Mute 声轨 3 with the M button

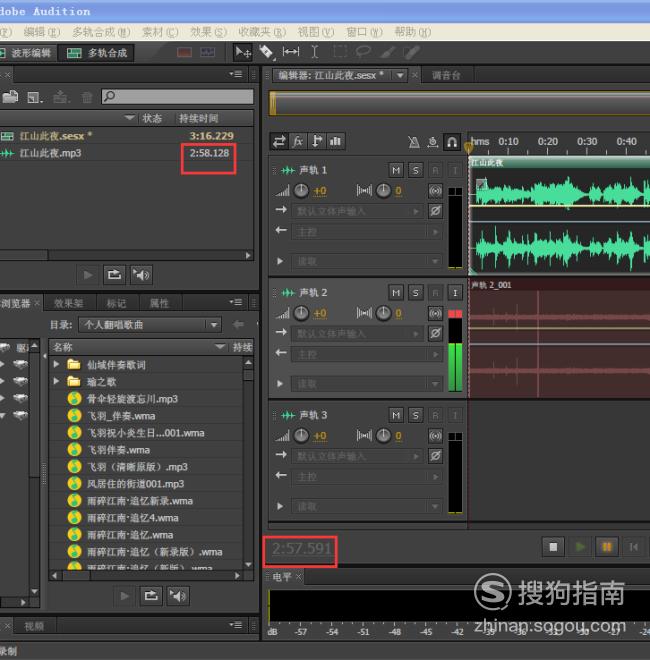click(396, 415)
